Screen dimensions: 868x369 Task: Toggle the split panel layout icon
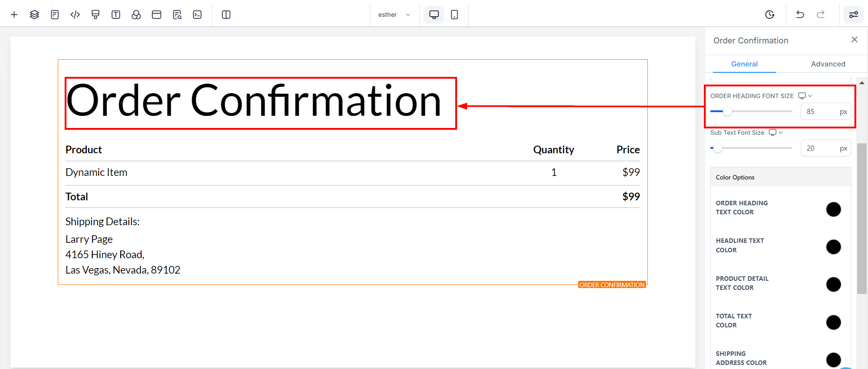[226, 14]
